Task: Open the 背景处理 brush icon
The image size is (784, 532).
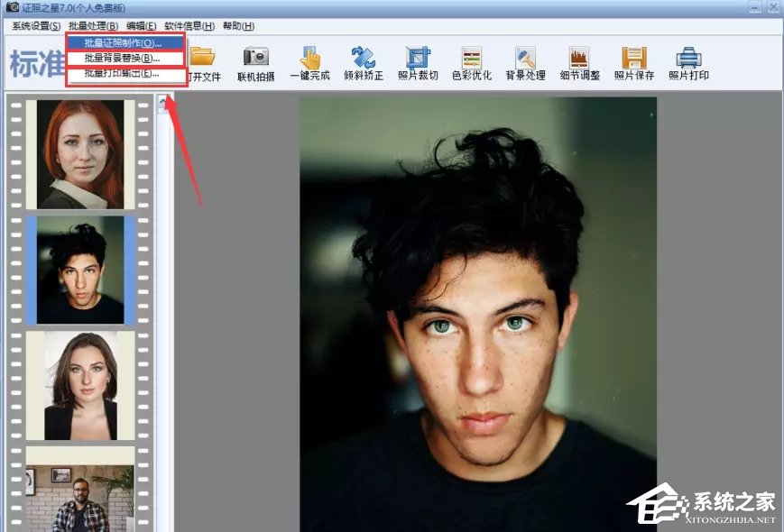Action: click(x=525, y=58)
